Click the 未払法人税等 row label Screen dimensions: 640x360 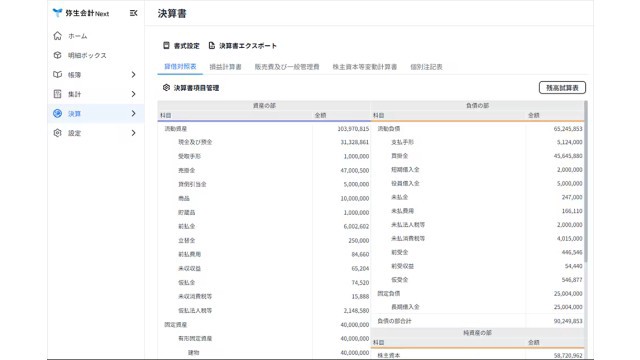pos(408,225)
